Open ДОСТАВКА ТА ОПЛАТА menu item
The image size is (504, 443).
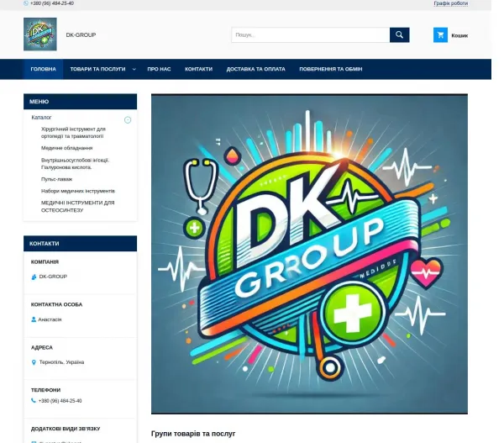256,69
